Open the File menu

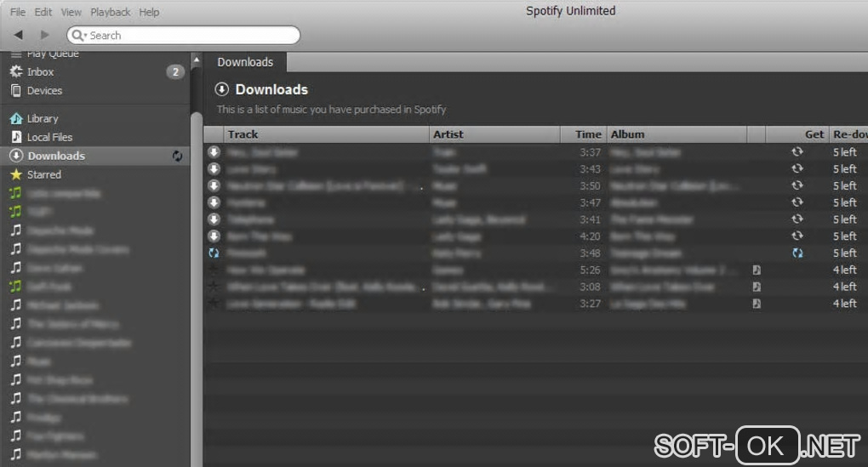point(18,12)
